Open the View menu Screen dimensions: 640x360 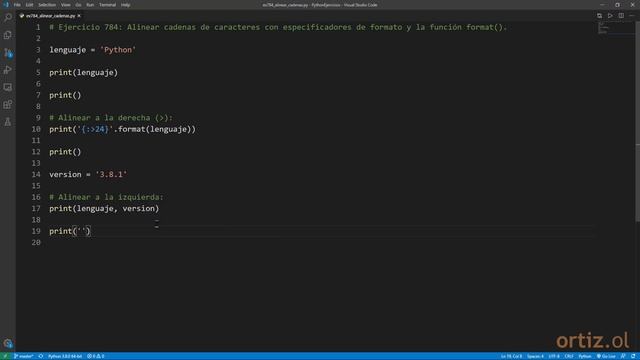[65, 5]
